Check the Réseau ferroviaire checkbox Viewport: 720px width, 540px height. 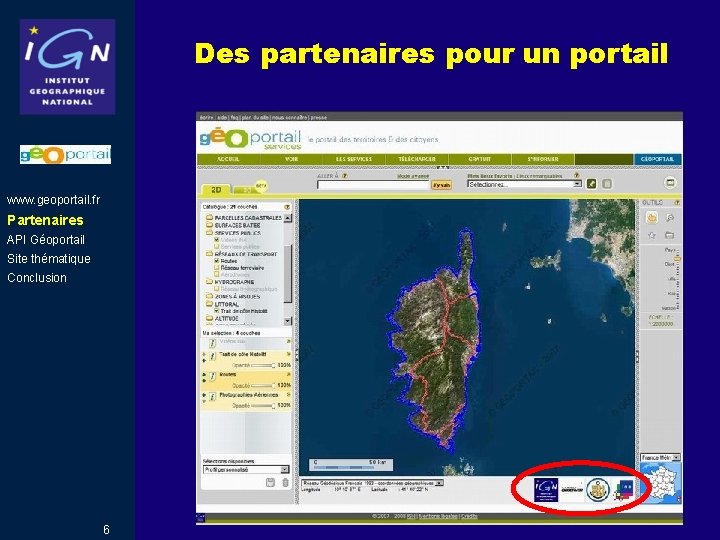coord(217,268)
